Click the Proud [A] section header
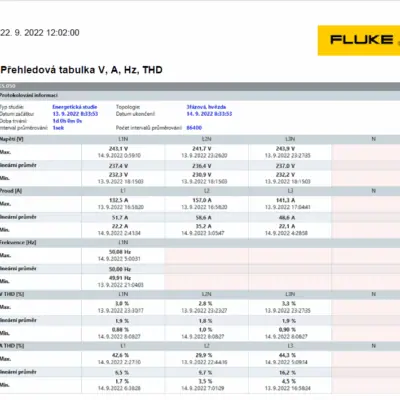The width and height of the screenshot is (400, 400). pyautogui.click(x=11, y=191)
